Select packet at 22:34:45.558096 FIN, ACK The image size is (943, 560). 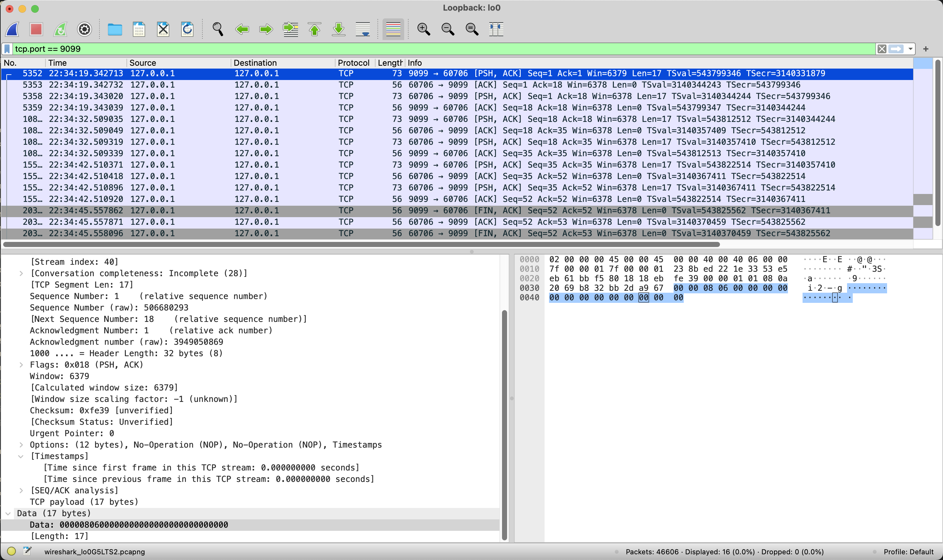457,233
